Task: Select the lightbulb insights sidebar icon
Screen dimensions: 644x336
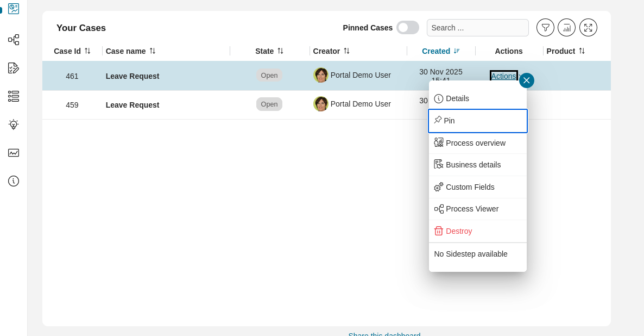Action: tap(13, 125)
